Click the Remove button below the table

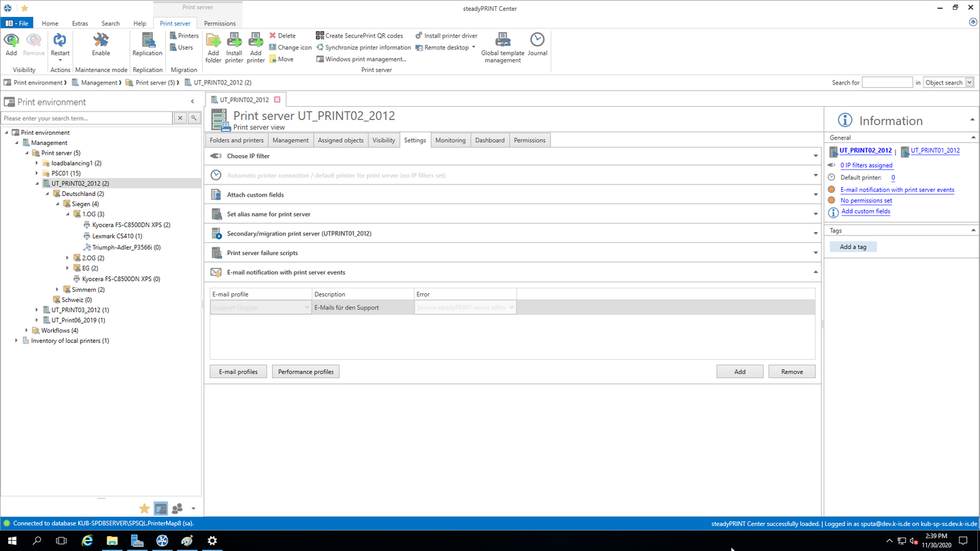point(792,371)
